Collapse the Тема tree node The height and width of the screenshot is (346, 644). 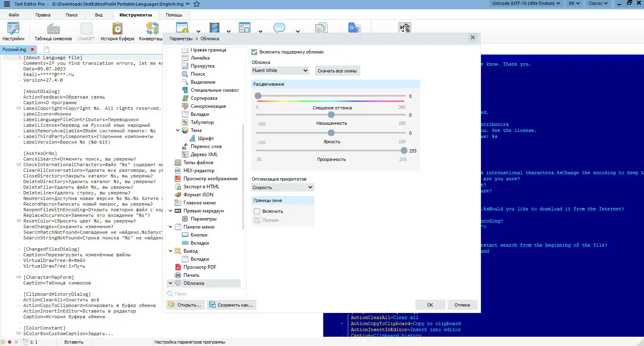178,130
